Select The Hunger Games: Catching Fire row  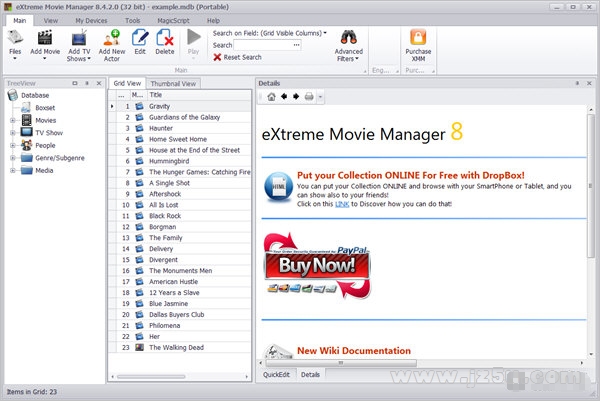180,172
